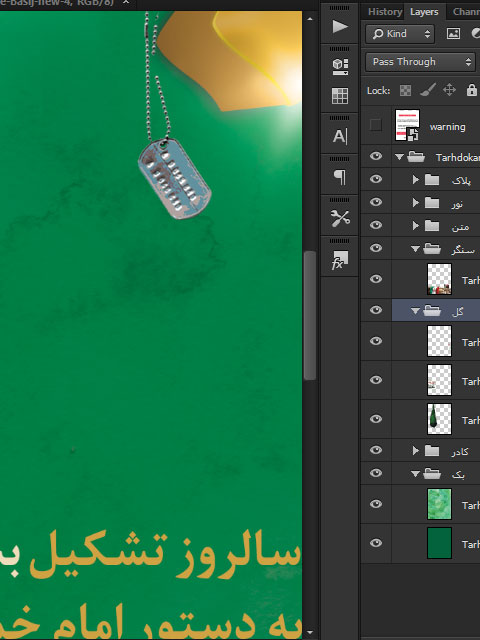
Task: Collapse the سنگر group
Action: pyautogui.click(x=415, y=249)
